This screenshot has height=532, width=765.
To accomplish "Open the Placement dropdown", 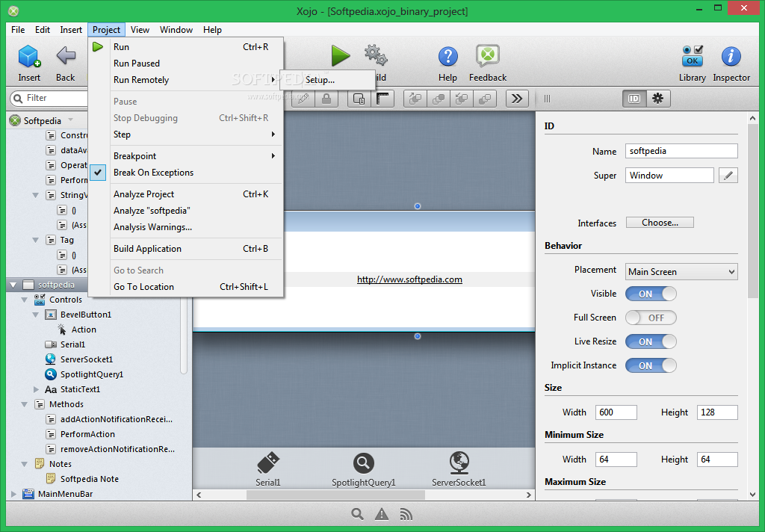I will pos(681,272).
